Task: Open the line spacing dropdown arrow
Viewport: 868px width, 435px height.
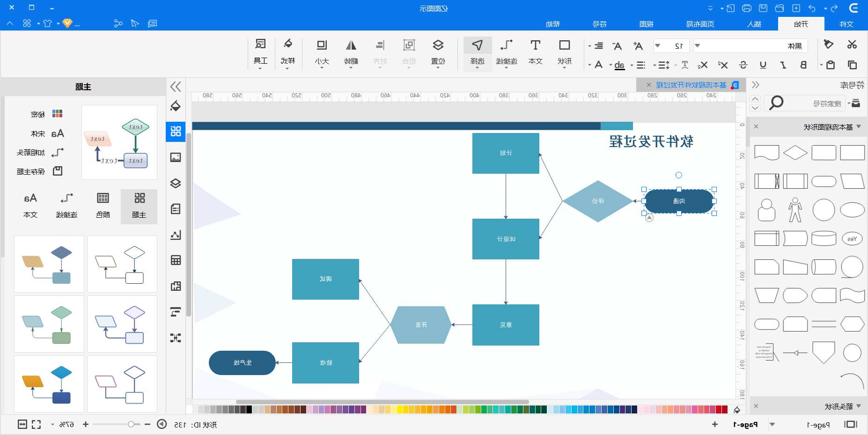Action: pos(655,65)
